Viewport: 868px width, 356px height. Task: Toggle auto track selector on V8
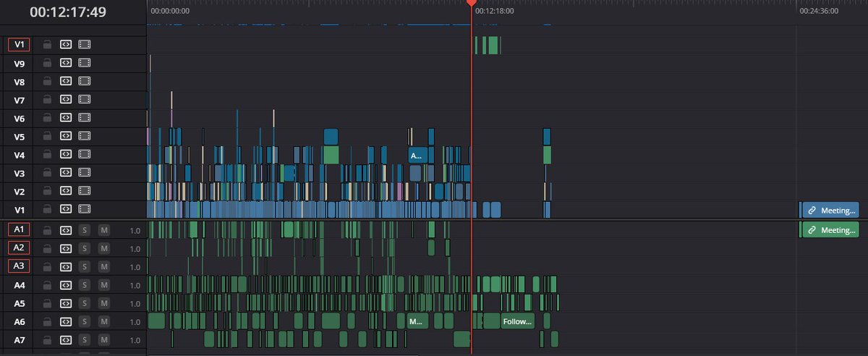click(x=66, y=82)
